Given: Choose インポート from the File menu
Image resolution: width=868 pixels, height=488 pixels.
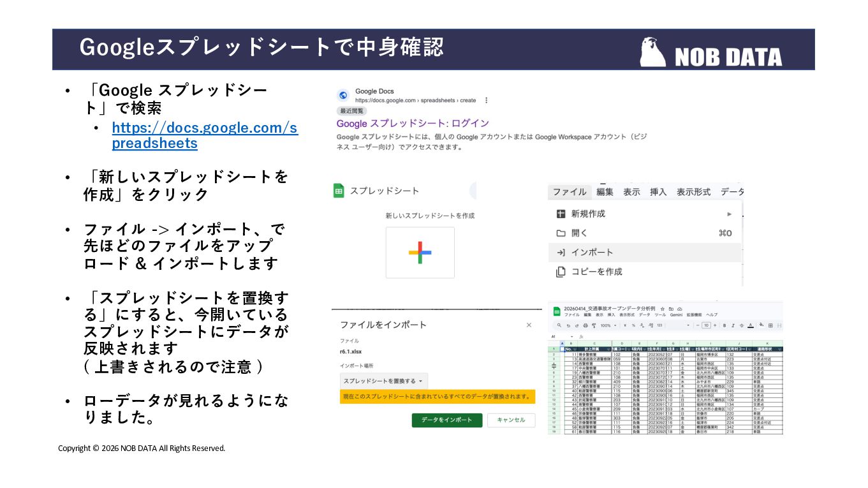Looking at the screenshot, I should click(645, 253).
